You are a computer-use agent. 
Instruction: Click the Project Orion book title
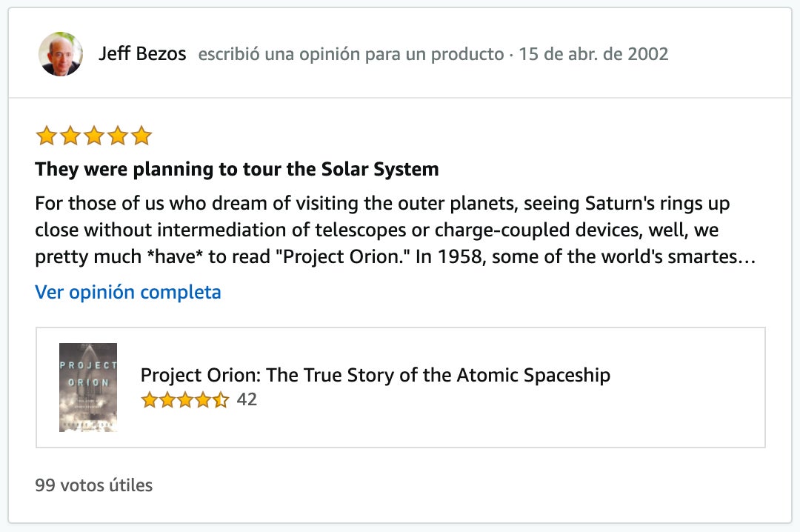tap(375, 376)
